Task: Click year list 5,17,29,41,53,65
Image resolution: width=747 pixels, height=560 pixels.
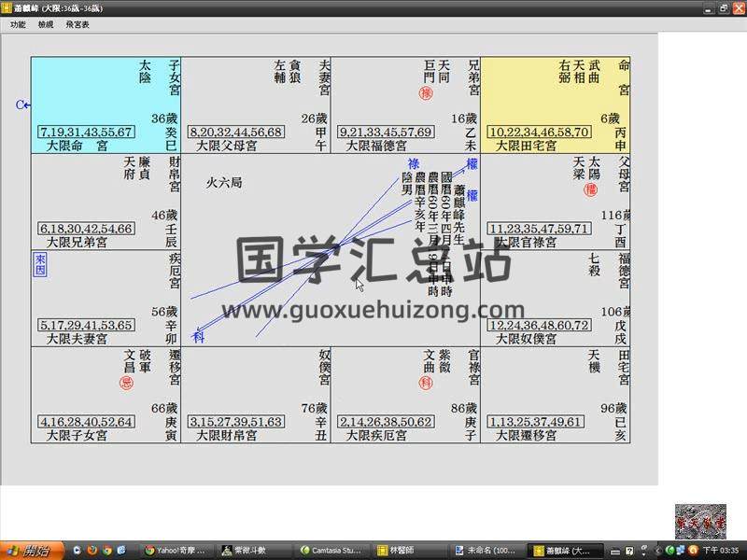Action: coord(86,325)
